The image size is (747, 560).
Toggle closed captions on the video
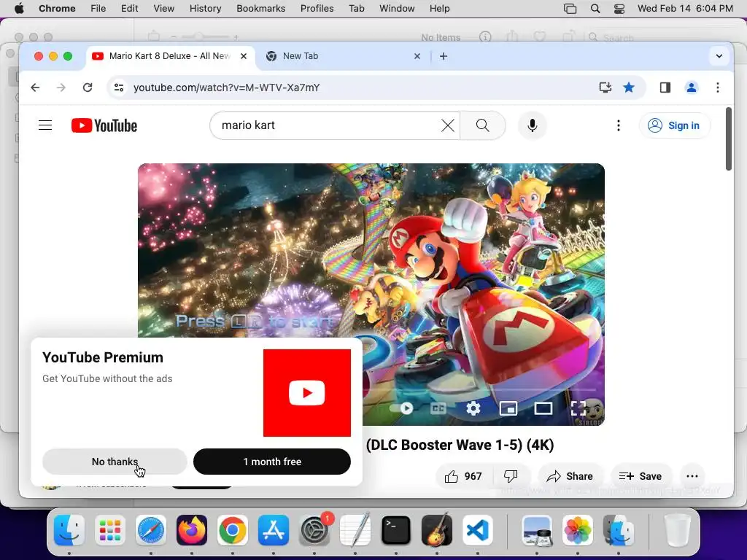coord(438,408)
